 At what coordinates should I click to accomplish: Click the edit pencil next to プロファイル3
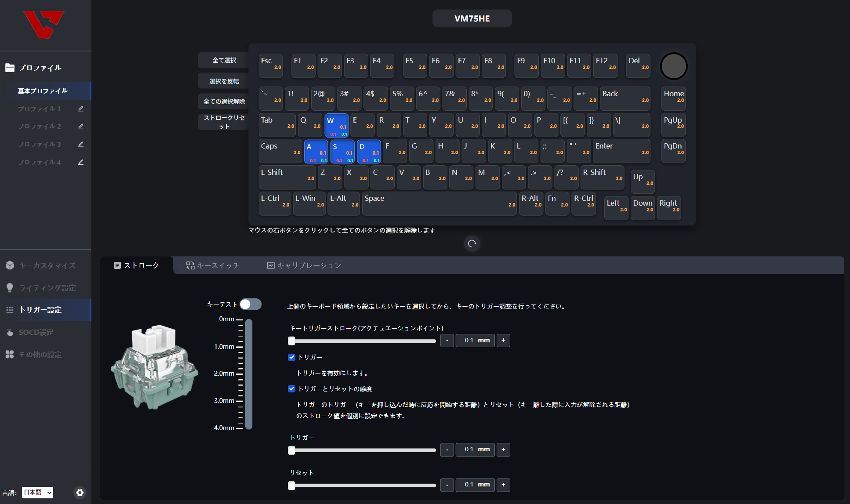81,144
